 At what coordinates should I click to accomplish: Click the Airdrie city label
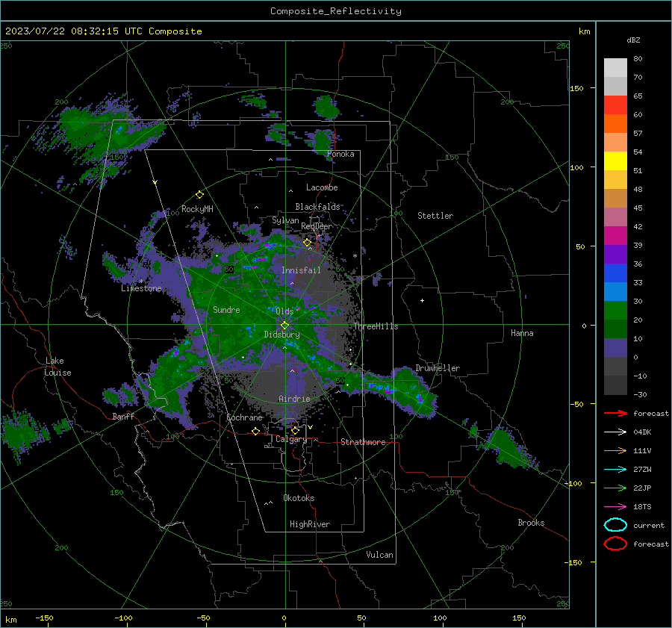pyautogui.click(x=294, y=399)
